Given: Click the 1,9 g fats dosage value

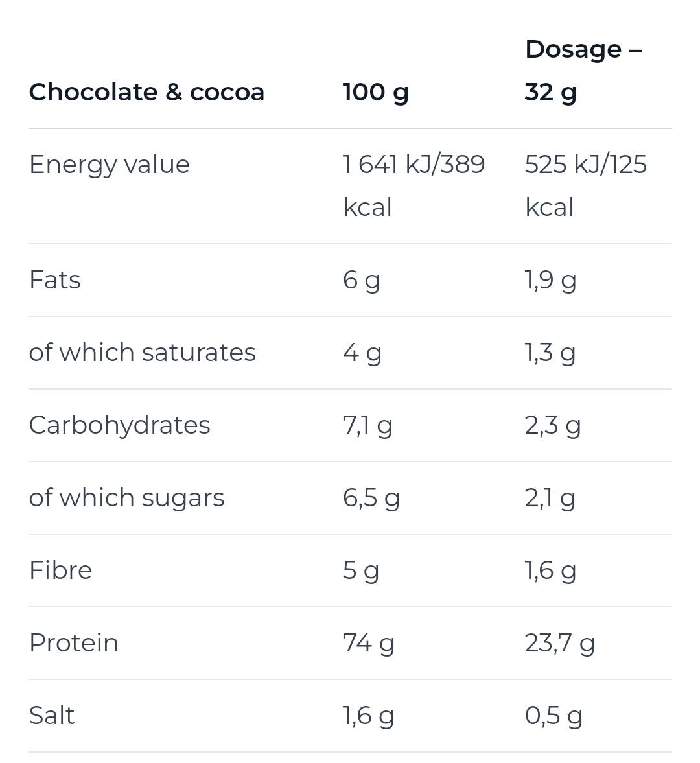Looking at the screenshot, I should pyautogui.click(x=550, y=280).
